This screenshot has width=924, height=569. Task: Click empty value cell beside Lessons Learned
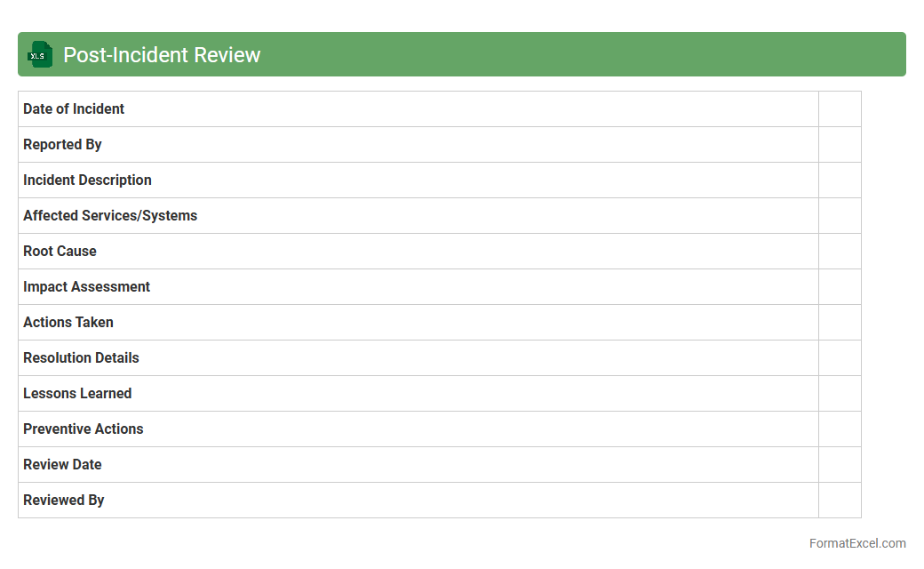(840, 394)
